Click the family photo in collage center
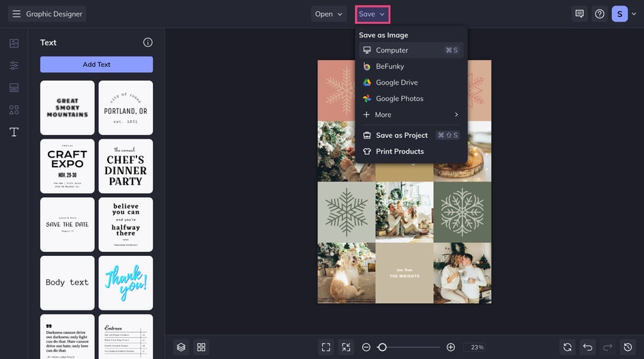 click(x=404, y=212)
